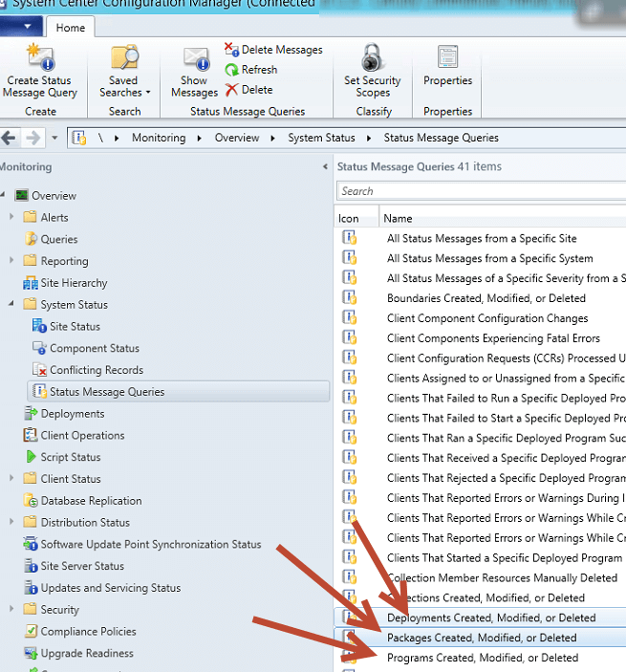Select Client Components Experiencing Fatal Errors query
This screenshot has height=672, width=626.
(x=493, y=338)
